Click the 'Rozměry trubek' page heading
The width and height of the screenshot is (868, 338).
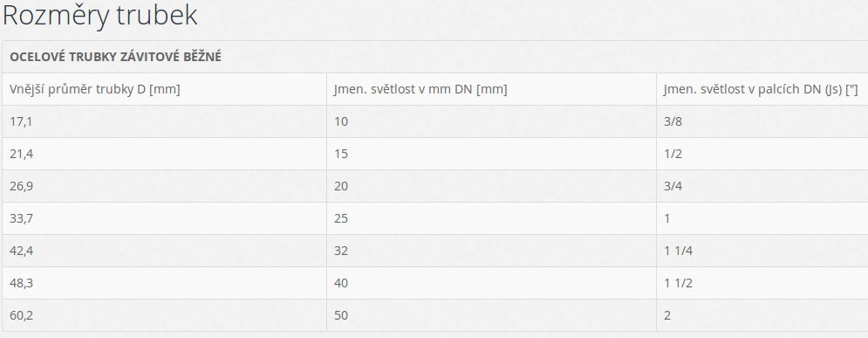[100, 16]
